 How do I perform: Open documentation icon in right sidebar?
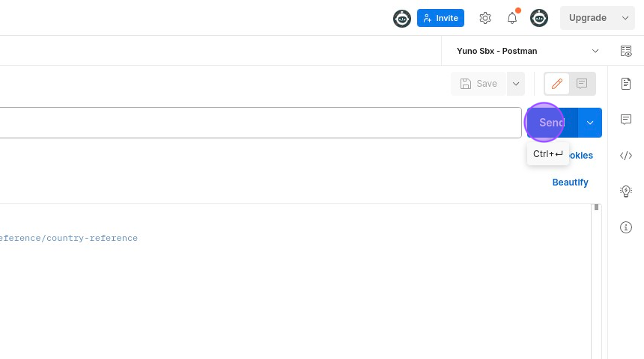pos(626,84)
